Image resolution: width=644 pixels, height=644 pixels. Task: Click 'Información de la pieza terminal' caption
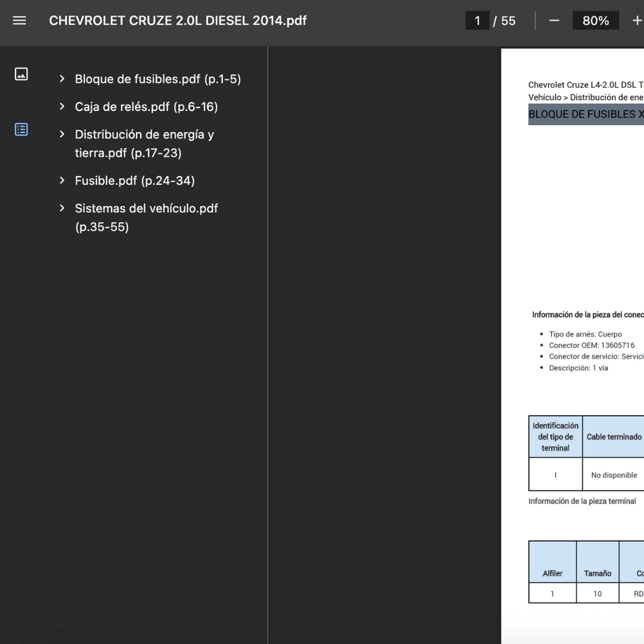point(582,501)
